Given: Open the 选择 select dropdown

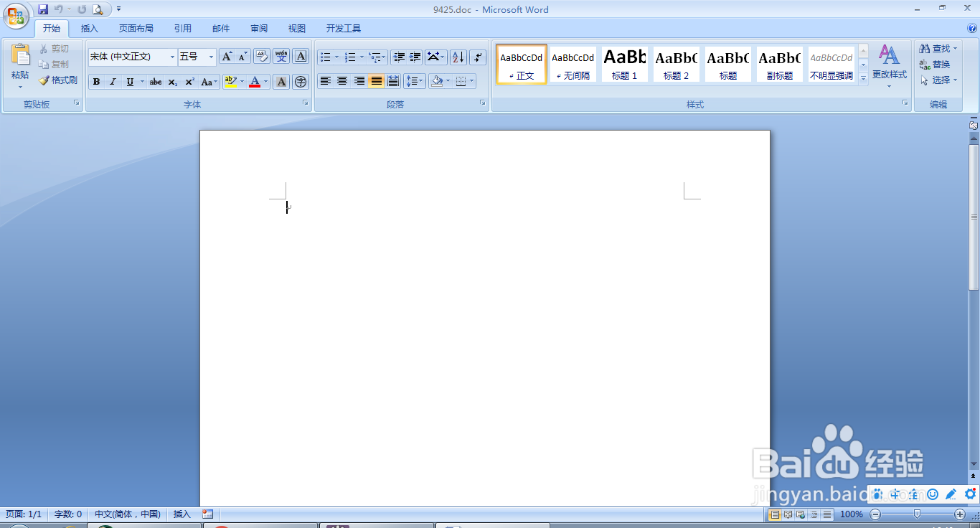Looking at the screenshot, I should 939,80.
